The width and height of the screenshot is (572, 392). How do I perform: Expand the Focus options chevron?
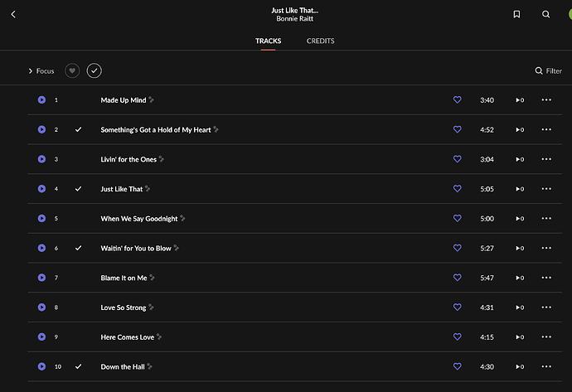tap(31, 71)
